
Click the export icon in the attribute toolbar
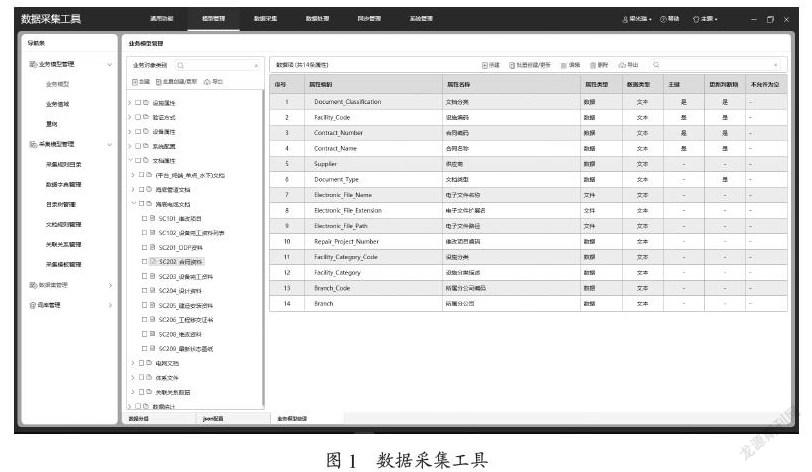622,65
